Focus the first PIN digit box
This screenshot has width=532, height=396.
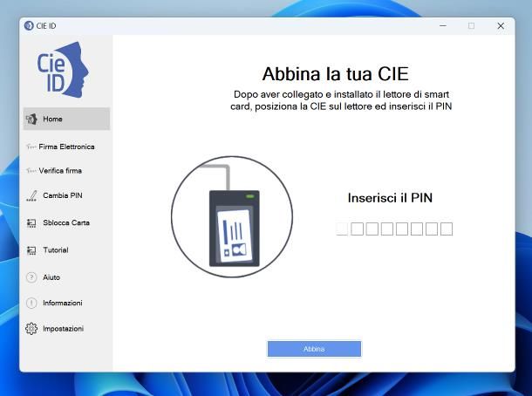(x=342, y=229)
